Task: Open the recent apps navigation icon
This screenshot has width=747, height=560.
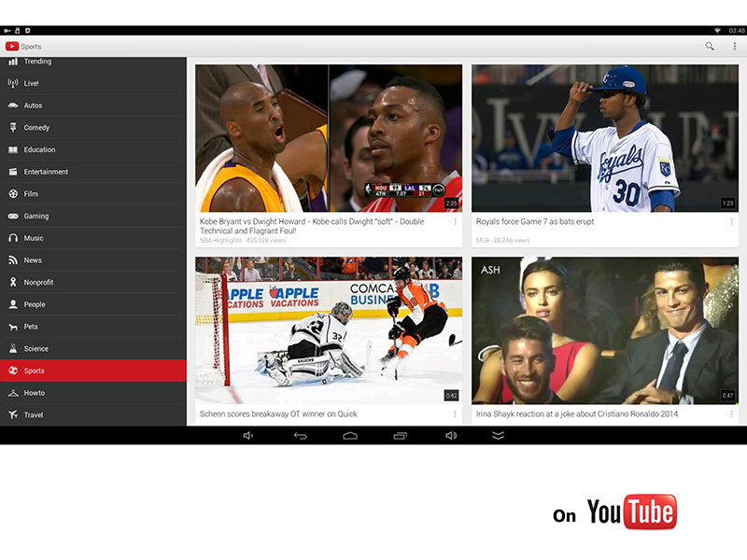Action: click(400, 436)
